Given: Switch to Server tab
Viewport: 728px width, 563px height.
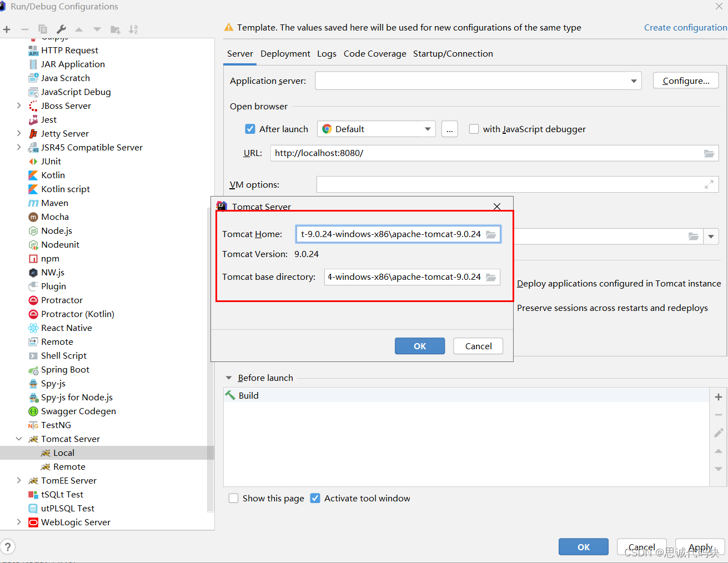Looking at the screenshot, I should coord(240,54).
